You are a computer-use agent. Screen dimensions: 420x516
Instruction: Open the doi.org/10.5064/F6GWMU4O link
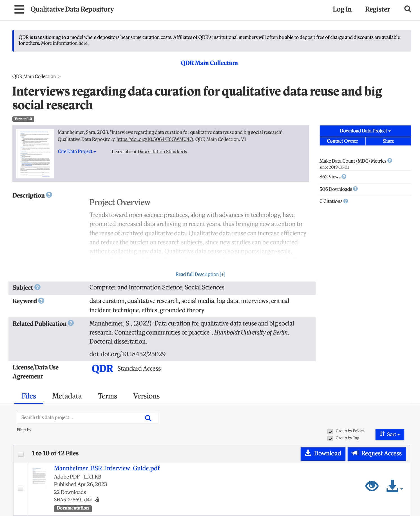pos(155,139)
